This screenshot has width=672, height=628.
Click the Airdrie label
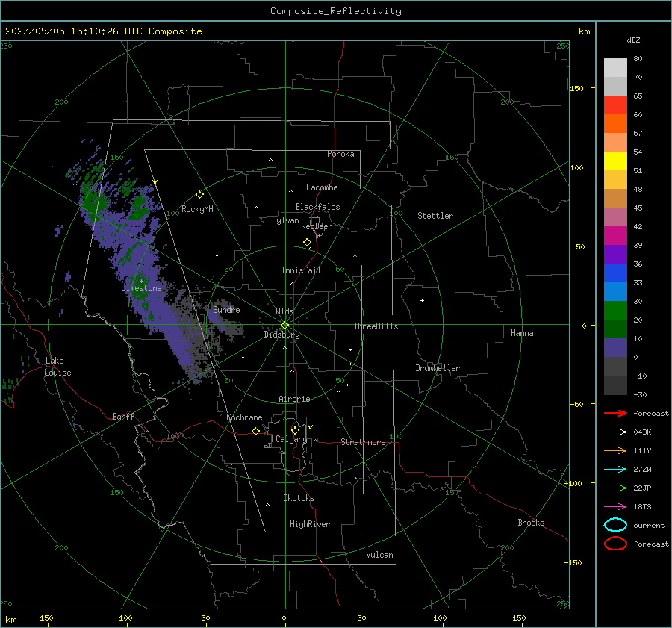coord(294,399)
